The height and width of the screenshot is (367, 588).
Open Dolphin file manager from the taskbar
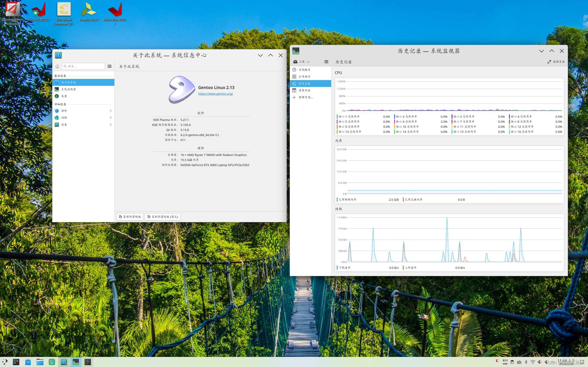click(40, 362)
